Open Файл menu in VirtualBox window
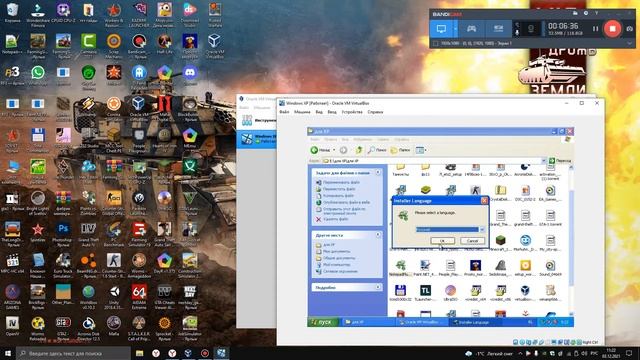Viewport: 640px width, 360px height. point(284,112)
